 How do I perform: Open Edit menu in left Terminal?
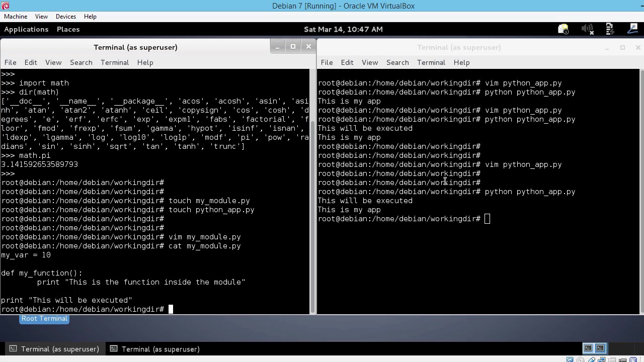point(31,62)
